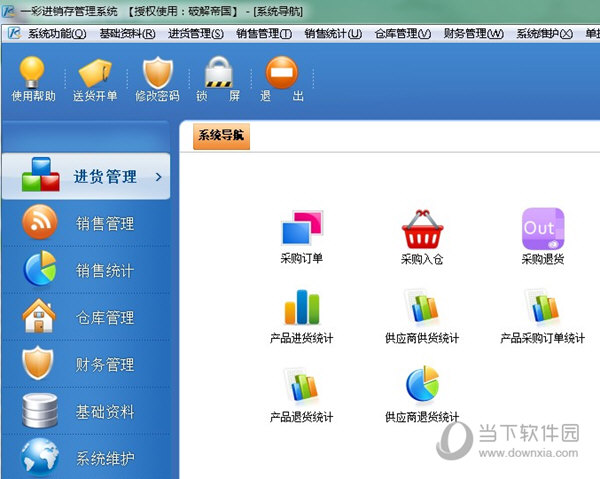Open 供应商供货统计 chart icon
Viewport: 600px width, 479px height.
coord(422,306)
